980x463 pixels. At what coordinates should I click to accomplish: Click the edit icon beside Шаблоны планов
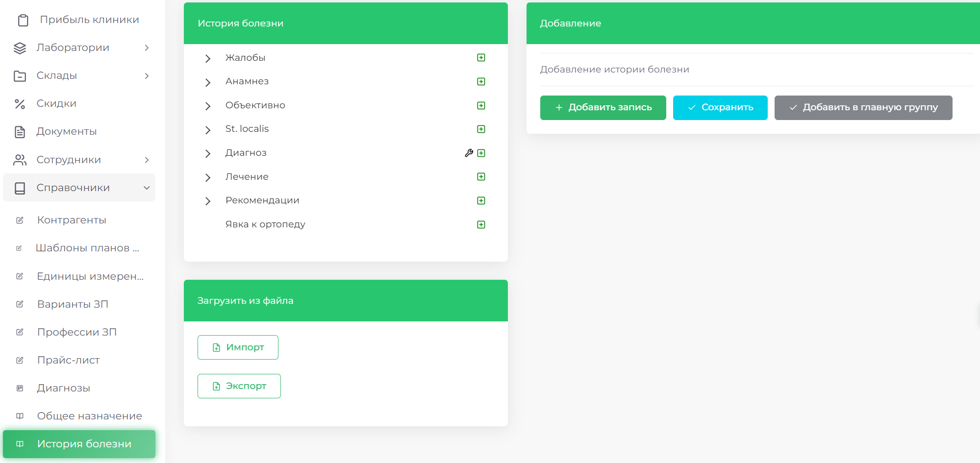pos(19,248)
